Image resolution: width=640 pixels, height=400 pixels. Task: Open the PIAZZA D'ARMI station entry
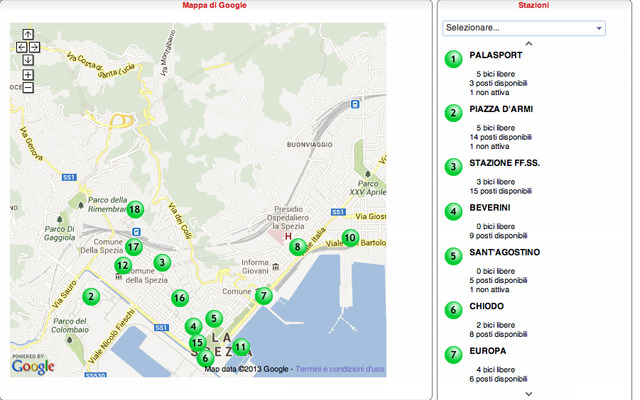(501, 109)
